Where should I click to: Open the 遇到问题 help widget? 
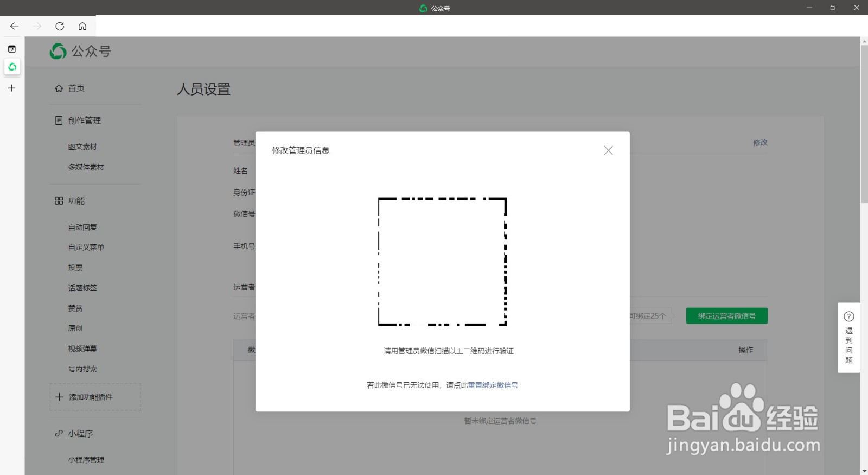[x=849, y=338]
